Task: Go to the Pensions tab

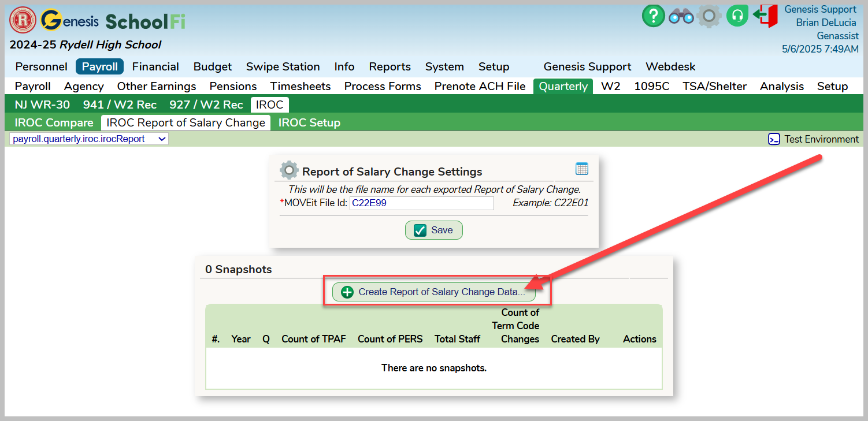Action: tap(233, 87)
